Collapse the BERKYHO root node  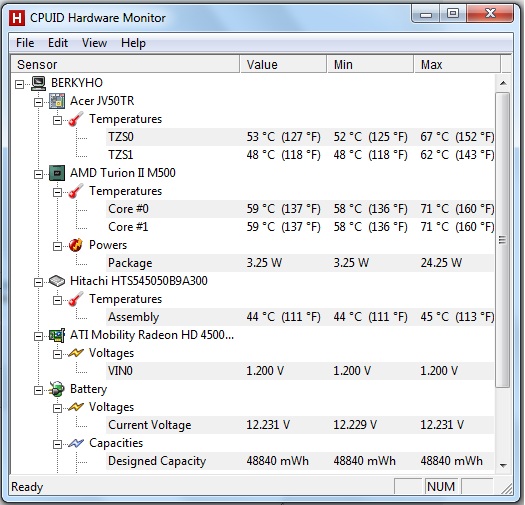pyautogui.click(x=19, y=84)
